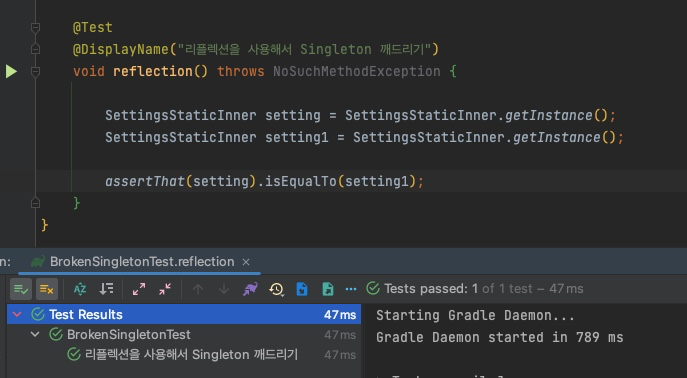This screenshot has width=687, height=378.
Task: Click 'Starting Gradle Daemon...' console line
Action: point(475,315)
